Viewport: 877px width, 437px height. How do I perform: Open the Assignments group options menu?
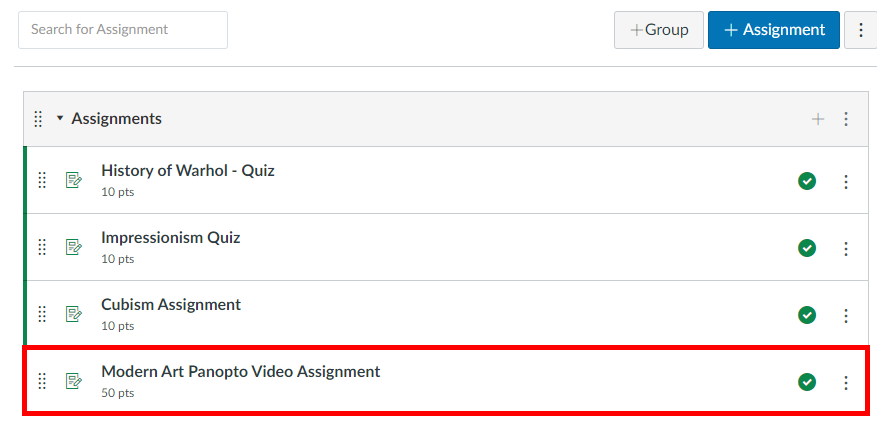pyautogui.click(x=846, y=119)
